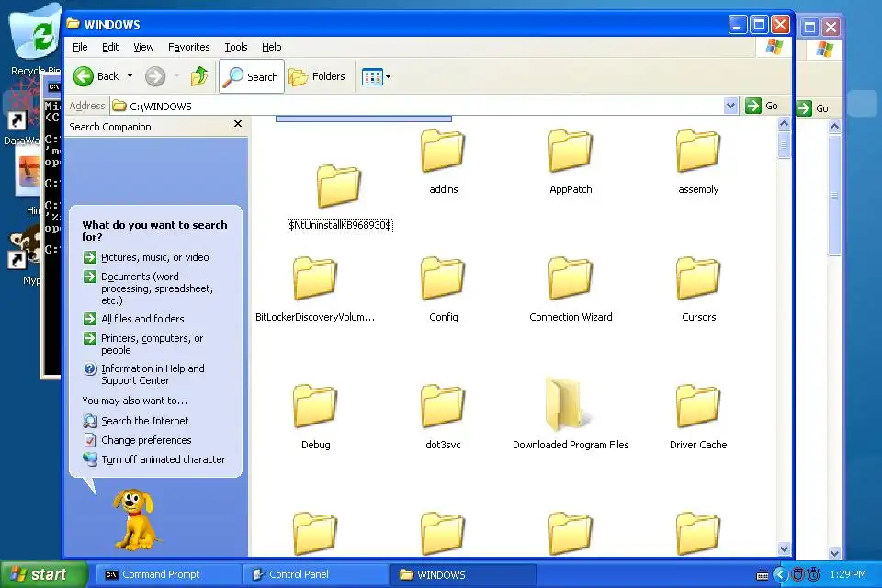The image size is (882, 588).
Task: Click the alarm clock tray icon
Action: coord(813,574)
